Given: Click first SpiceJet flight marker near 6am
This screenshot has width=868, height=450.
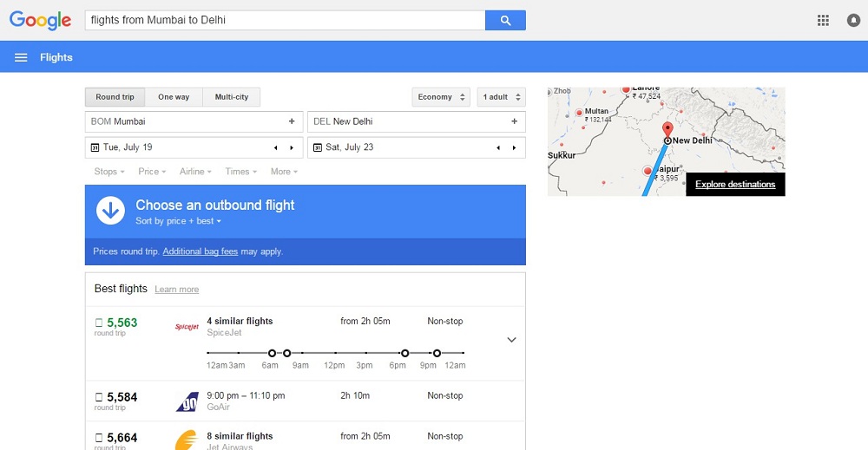Looking at the screenshot, I should click(x=272, y=353).
